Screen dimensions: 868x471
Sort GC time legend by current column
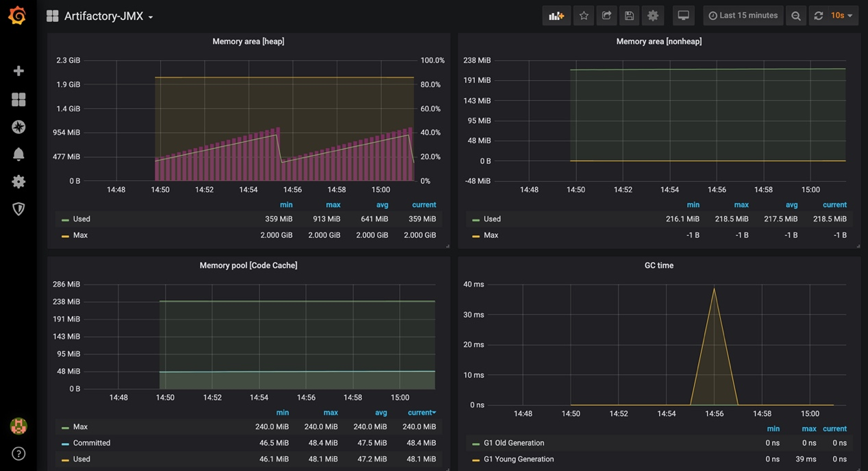click(x=834, y=429)
